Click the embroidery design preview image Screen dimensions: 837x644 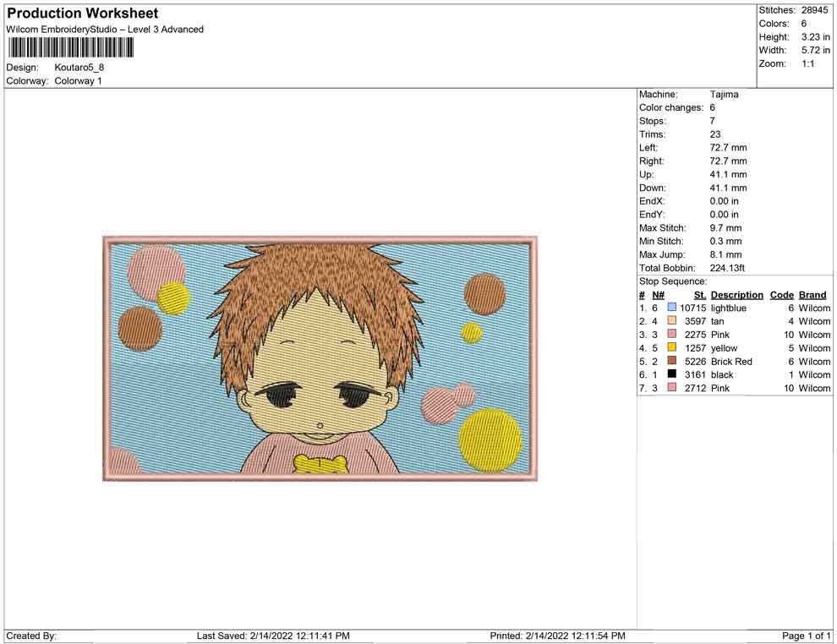pyautogui.click(x=320, y=358)
